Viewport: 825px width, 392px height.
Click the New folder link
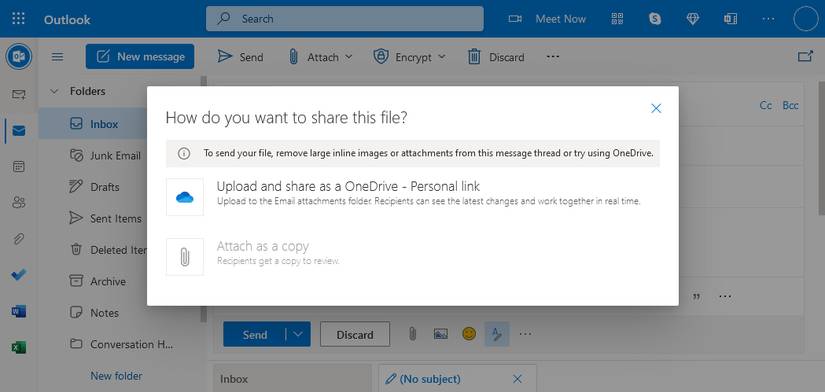click(116, 376)
